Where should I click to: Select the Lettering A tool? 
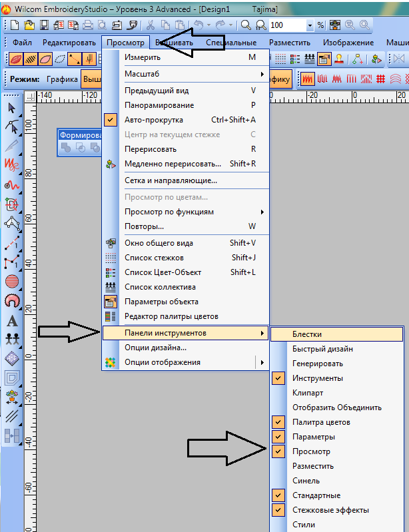coord(12,321)
